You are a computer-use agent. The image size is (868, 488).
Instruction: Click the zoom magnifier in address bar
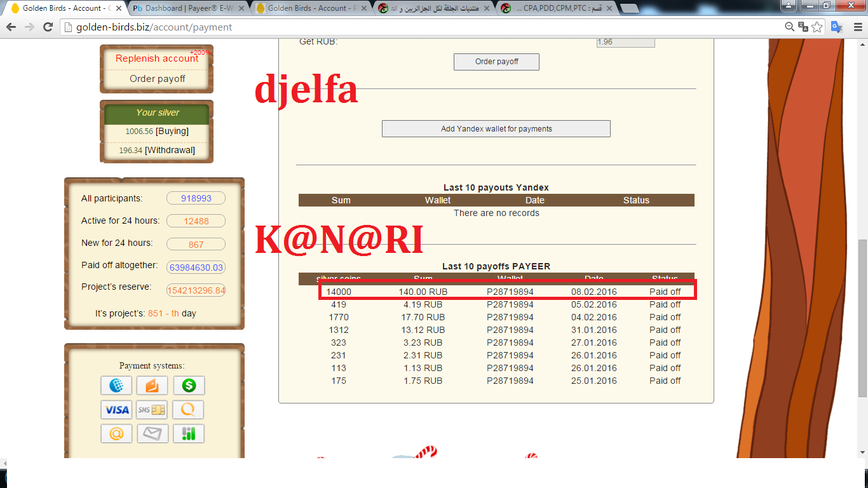[x=790, y=27]
